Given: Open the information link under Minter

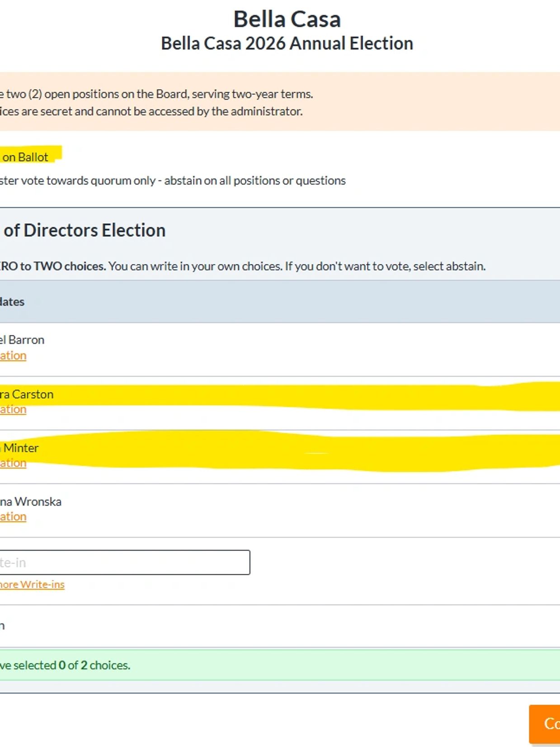Looking at the screenshot, I should click(x=13, y=463).
